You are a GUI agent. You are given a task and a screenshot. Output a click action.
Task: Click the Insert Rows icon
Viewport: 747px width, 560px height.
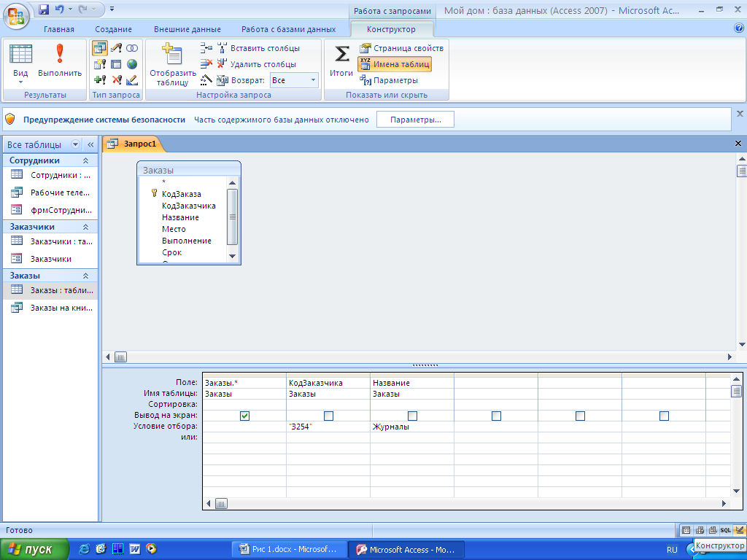tap(206, 47)
